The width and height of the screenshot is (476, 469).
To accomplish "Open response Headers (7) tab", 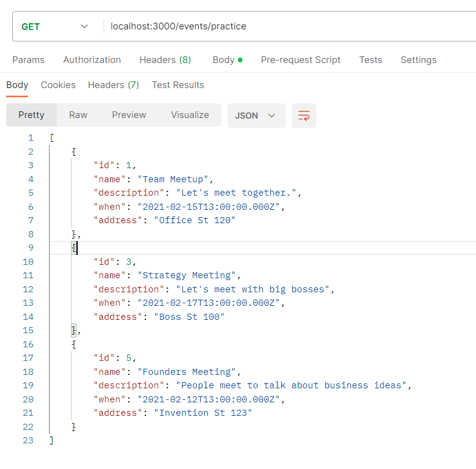I will point(113,85).
